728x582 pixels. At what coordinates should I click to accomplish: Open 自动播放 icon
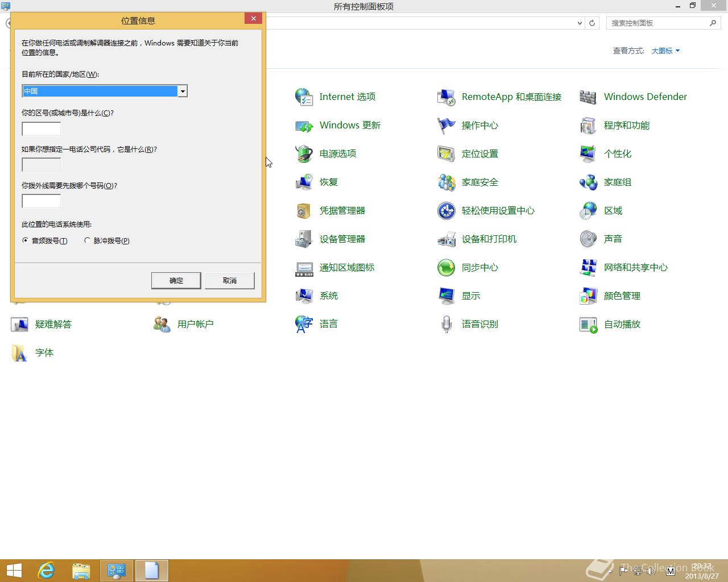(x=589, y=324)
